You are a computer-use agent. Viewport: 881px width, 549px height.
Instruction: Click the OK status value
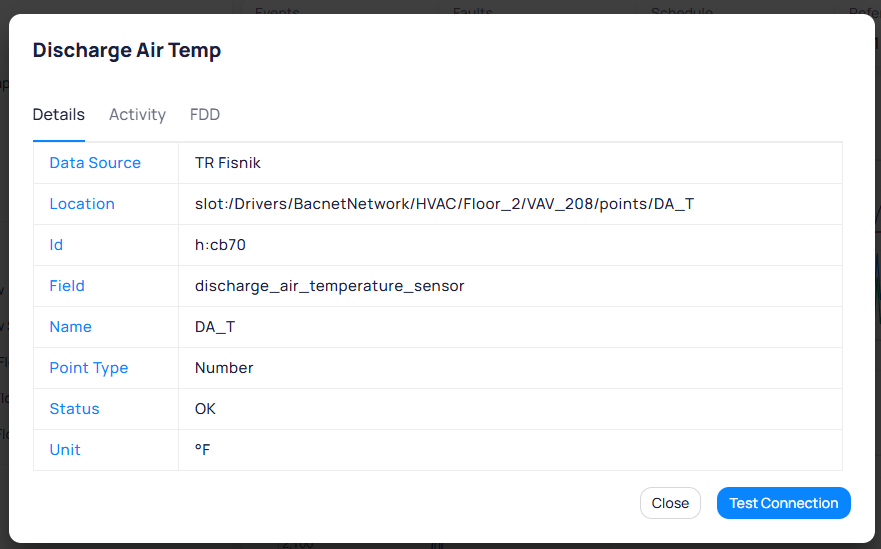(x=205, y=409)
